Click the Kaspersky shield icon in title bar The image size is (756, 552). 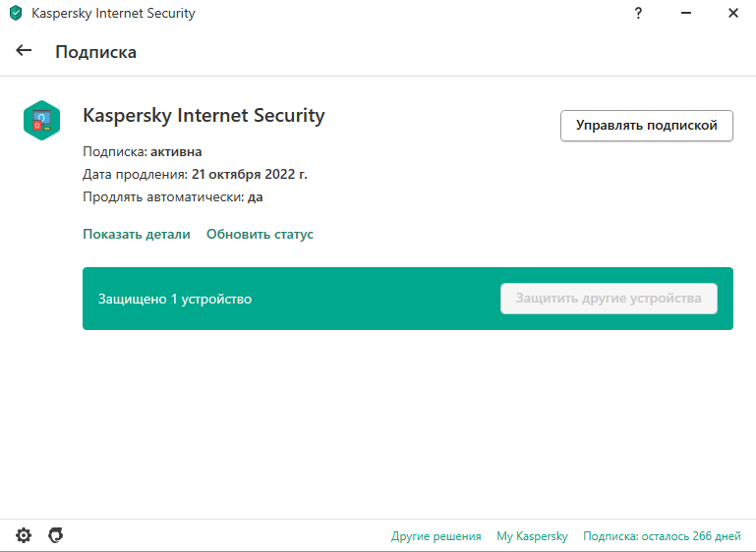pos(16,13)
